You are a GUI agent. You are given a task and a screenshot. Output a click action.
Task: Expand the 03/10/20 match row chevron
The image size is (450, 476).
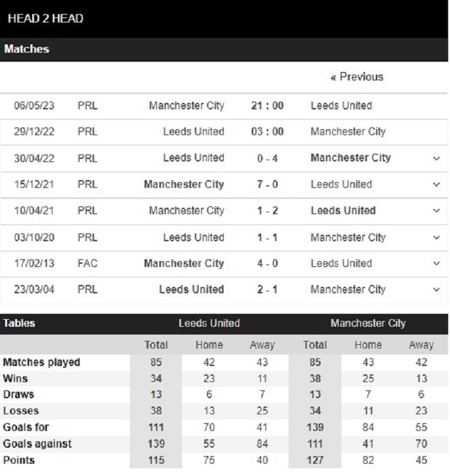coord(437,237)
